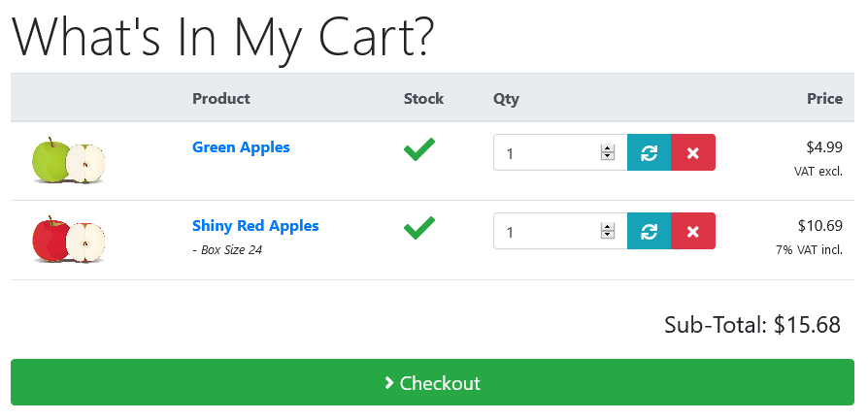This screenshot has height=420, width=868.
Task: Increase Shiny Red Apples quantity up arrow
Action: 608,227
